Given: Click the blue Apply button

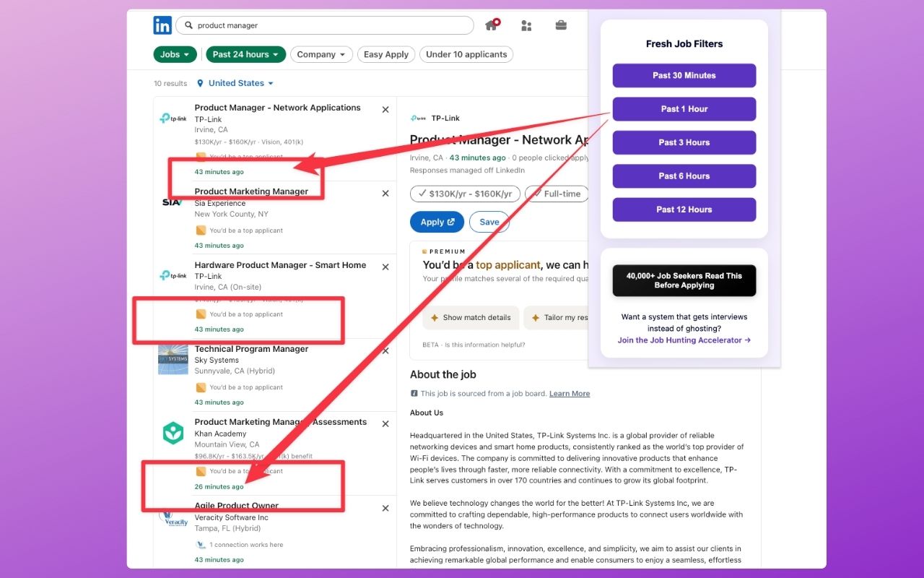Looking at the screenshot, I should pyautogui.click(x=437, y=222).
